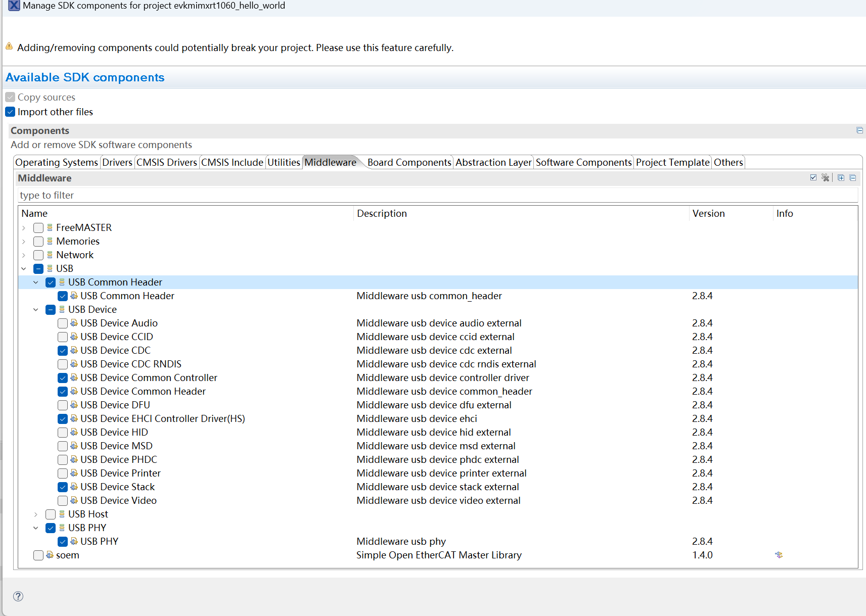Uncheck Import other files
This screenshot has height=616, width=866.
10,112
